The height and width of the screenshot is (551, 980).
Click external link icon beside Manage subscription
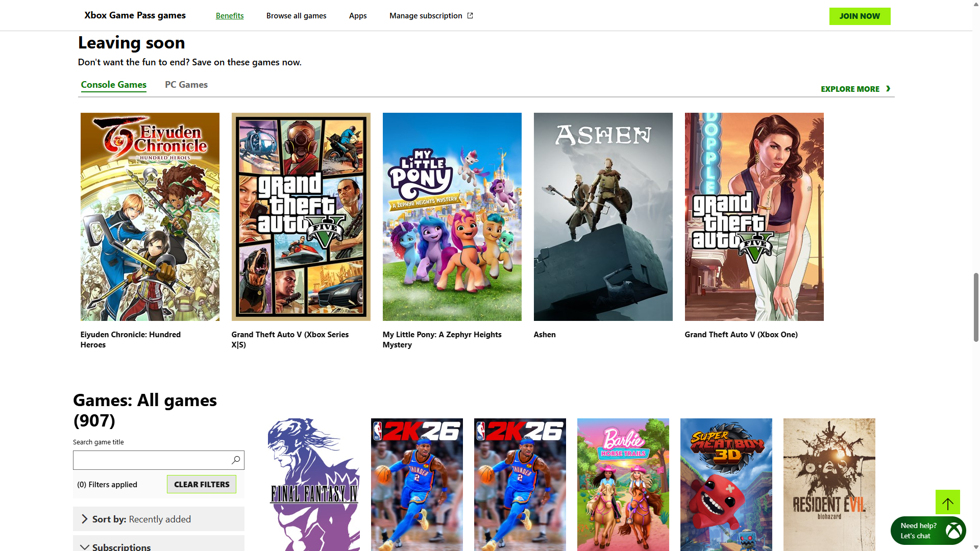click(470, 16)
